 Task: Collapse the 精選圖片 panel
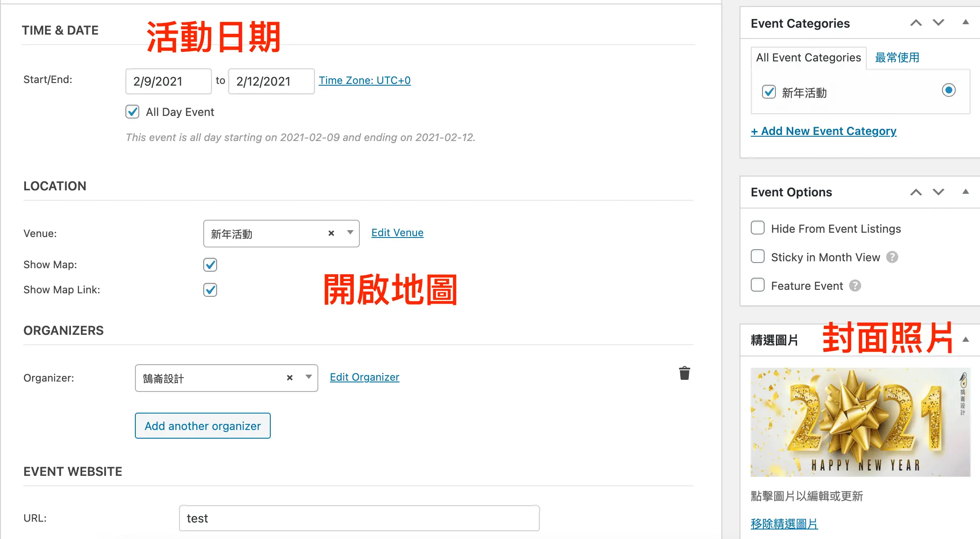[965, 340]
